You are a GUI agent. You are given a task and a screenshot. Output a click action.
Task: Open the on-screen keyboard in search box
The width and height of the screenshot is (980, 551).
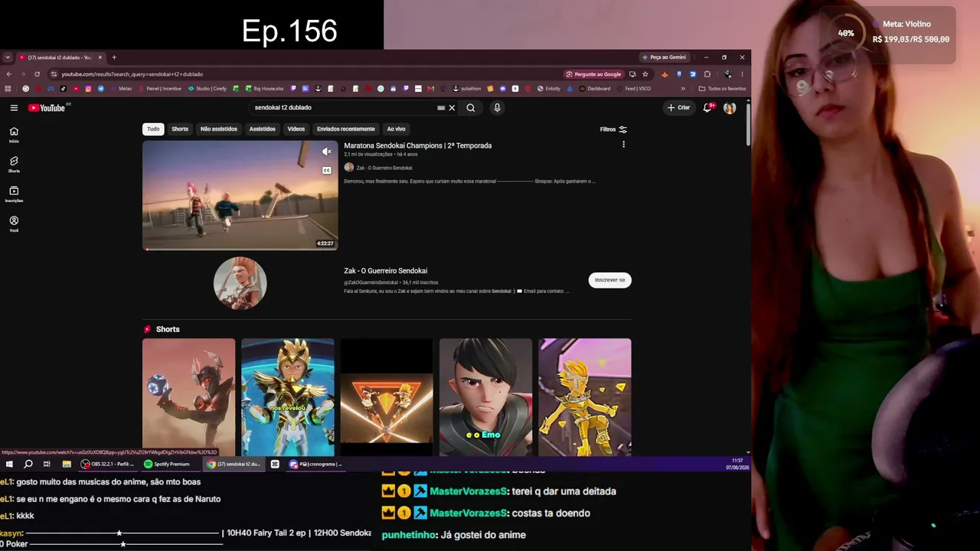tap(441, 108)
